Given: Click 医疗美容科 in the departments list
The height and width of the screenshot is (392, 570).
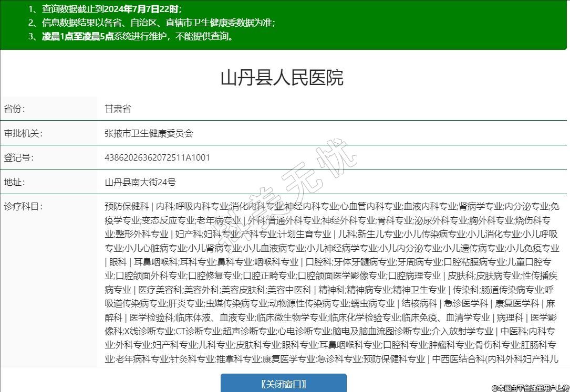Looking at the screenshot, I should click(160, 289).
